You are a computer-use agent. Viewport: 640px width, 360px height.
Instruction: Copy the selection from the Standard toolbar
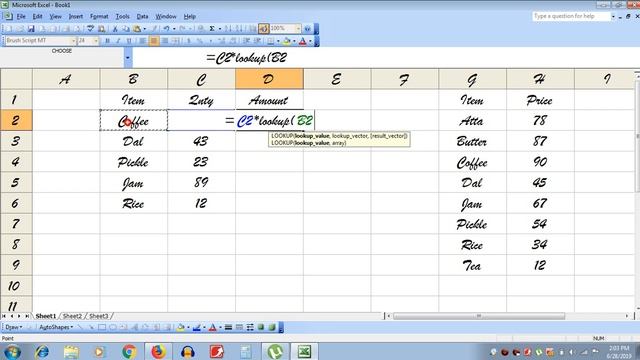[x=126, y=29]
